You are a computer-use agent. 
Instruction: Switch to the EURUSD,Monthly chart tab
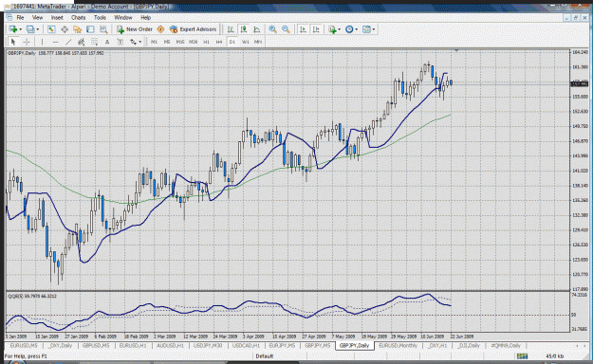pos(398,345)
